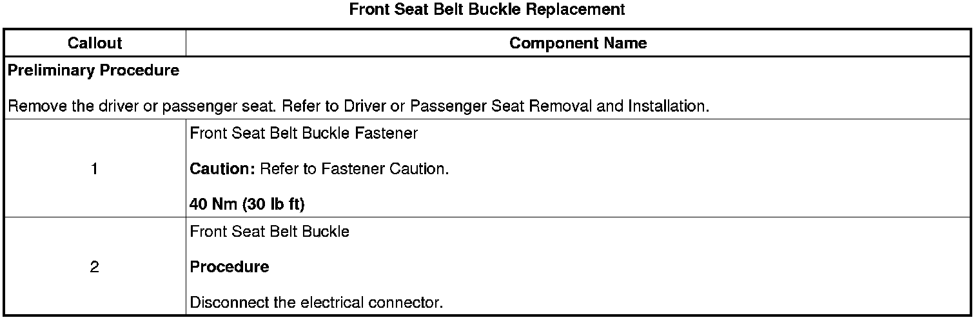Select callout number 2 cell
This screenshot has height=320, width=980.
pyautogui.click(x=95, y=266)
